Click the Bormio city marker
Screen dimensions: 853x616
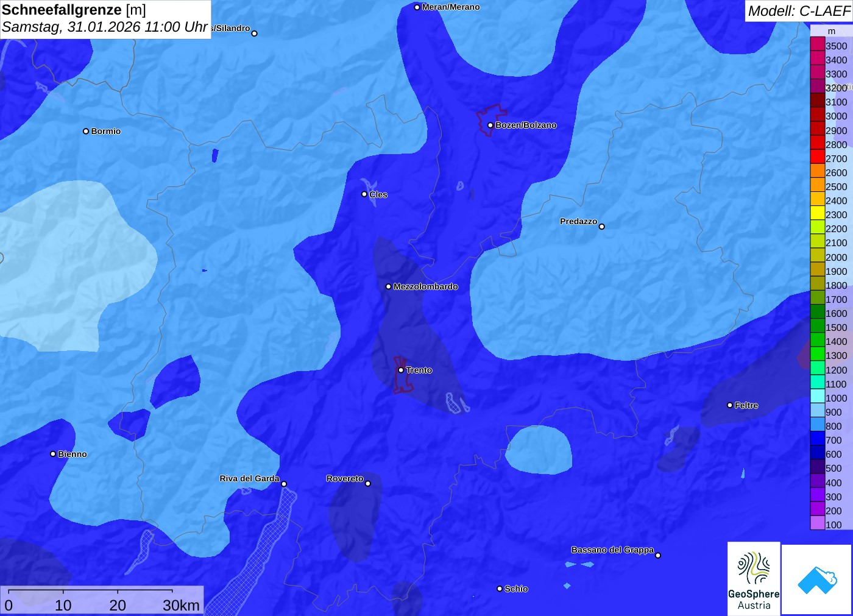coord(86,131)
